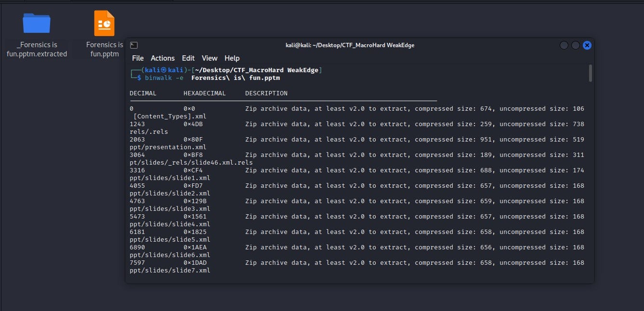Click the terminal icon in the title bar
The height and width of the screenshot is (311, 644).
(x=133, y=45)
